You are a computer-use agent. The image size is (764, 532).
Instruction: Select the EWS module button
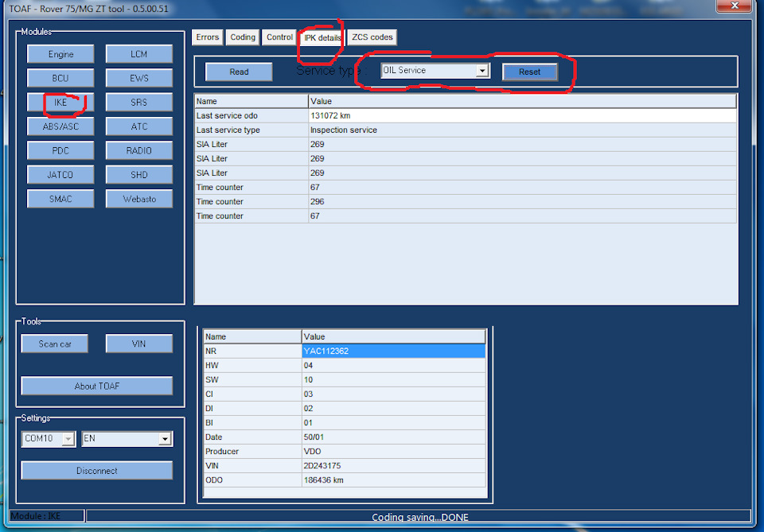138,78
